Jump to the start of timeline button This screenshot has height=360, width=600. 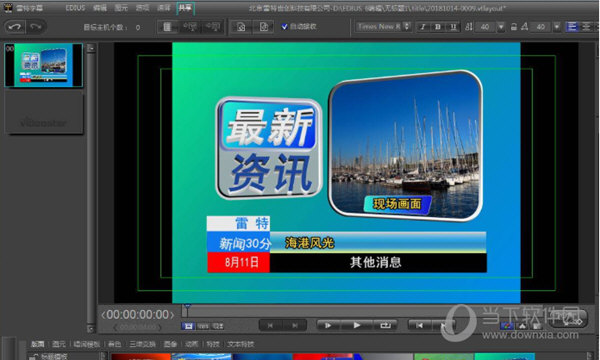click(420, 326)
